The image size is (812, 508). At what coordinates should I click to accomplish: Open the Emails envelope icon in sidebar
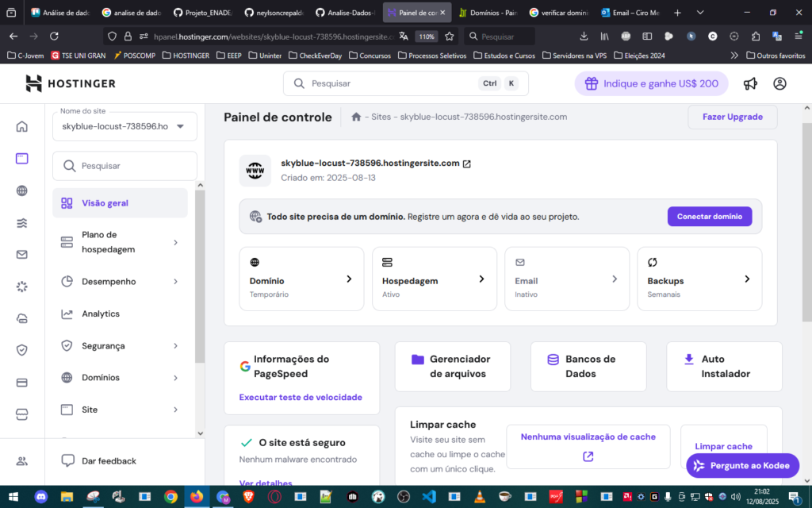(22, 255)
